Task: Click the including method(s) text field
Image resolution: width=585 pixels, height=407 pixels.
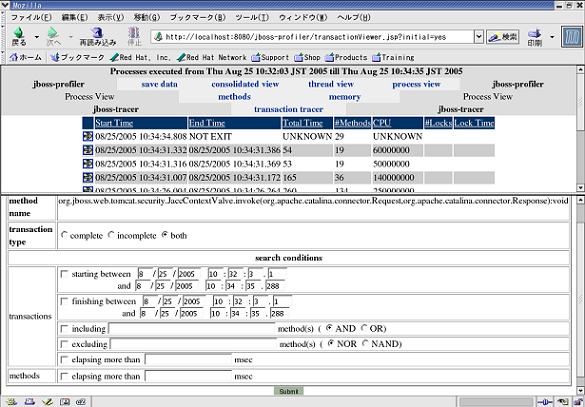Action: coord(192,329)
